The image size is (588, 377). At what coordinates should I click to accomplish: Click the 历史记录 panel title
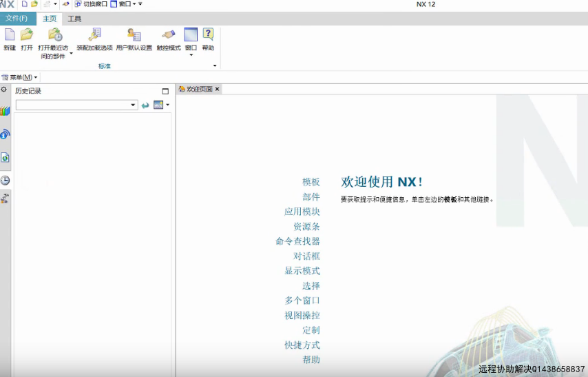coord(28,91)
